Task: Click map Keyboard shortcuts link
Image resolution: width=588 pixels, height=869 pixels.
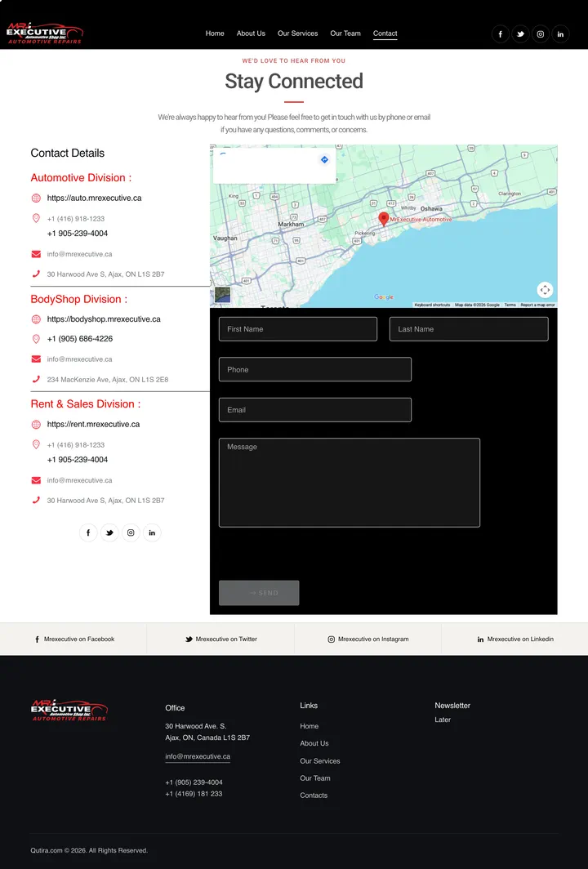Action: 432,305
